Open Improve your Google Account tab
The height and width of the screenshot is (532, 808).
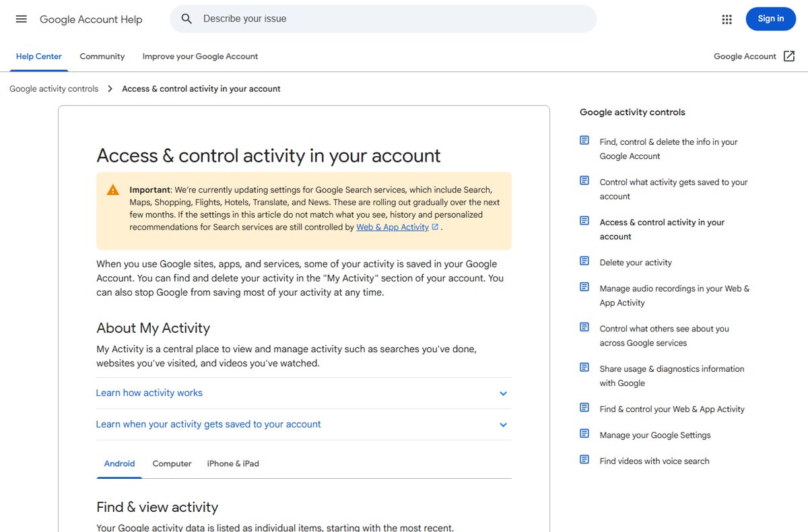tap(200, 57)
